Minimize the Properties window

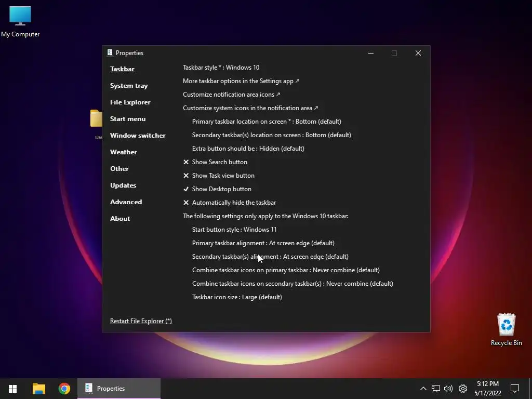click(x=371, y=53)
